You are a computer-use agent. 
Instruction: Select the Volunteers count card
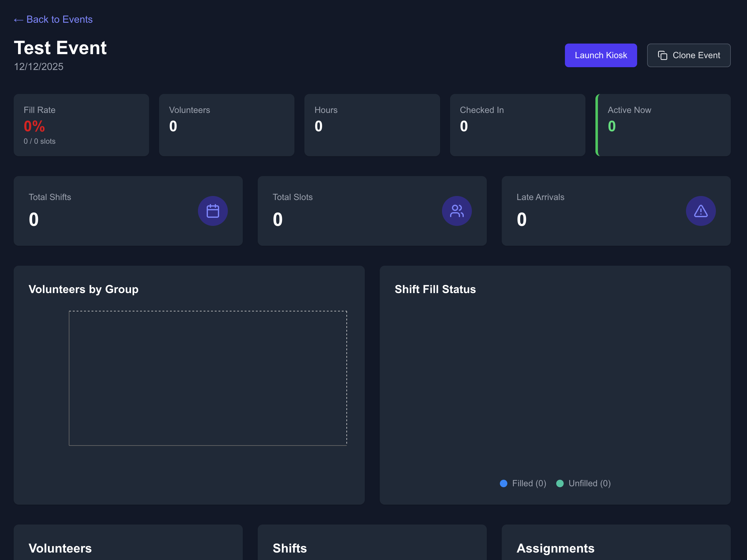(226, 125)
